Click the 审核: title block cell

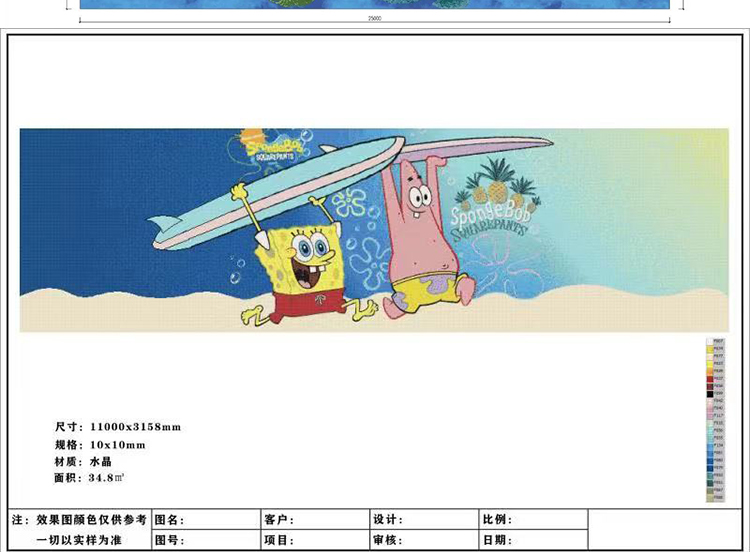[x=424, y=540]
